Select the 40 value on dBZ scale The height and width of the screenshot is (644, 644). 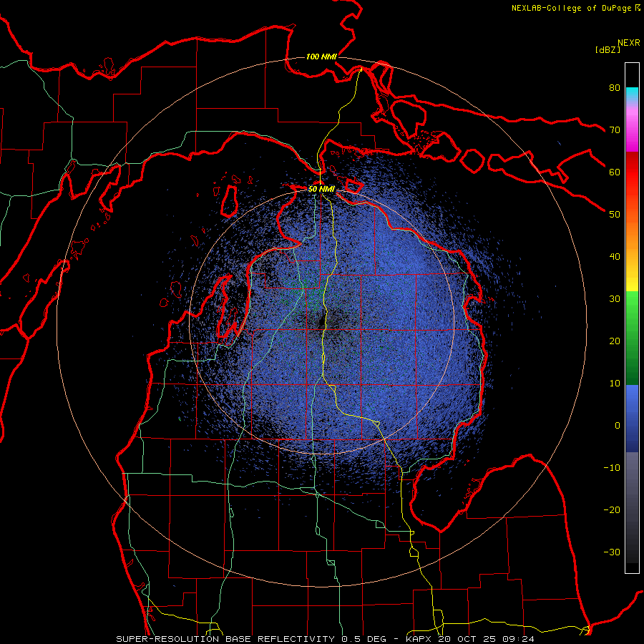pyautogui.click(x=615, y=257)
